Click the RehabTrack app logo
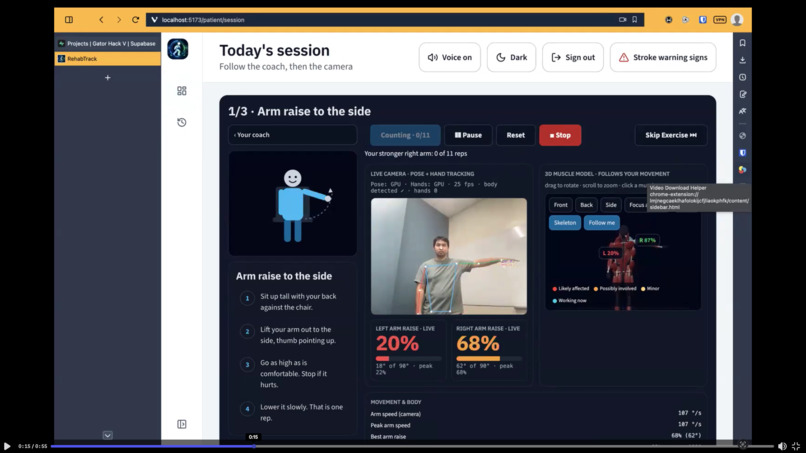The height and width of the screenshot is (453, 806). 178,49
